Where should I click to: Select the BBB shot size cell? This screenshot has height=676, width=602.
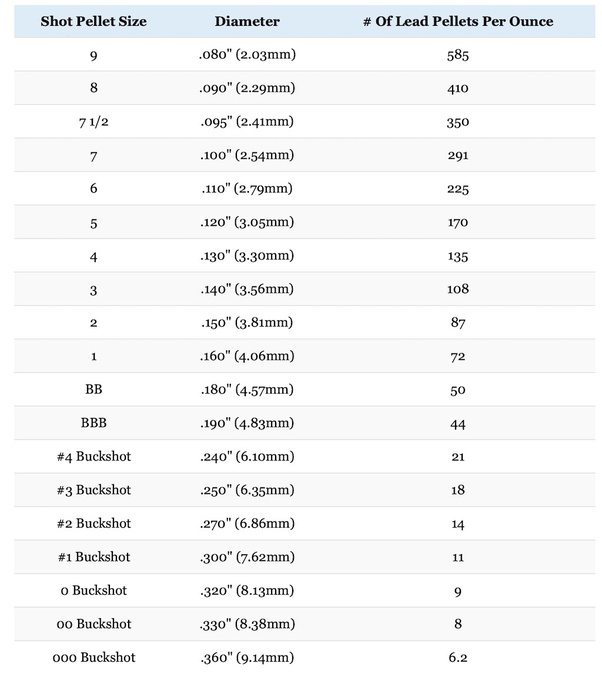click(94, 423)
